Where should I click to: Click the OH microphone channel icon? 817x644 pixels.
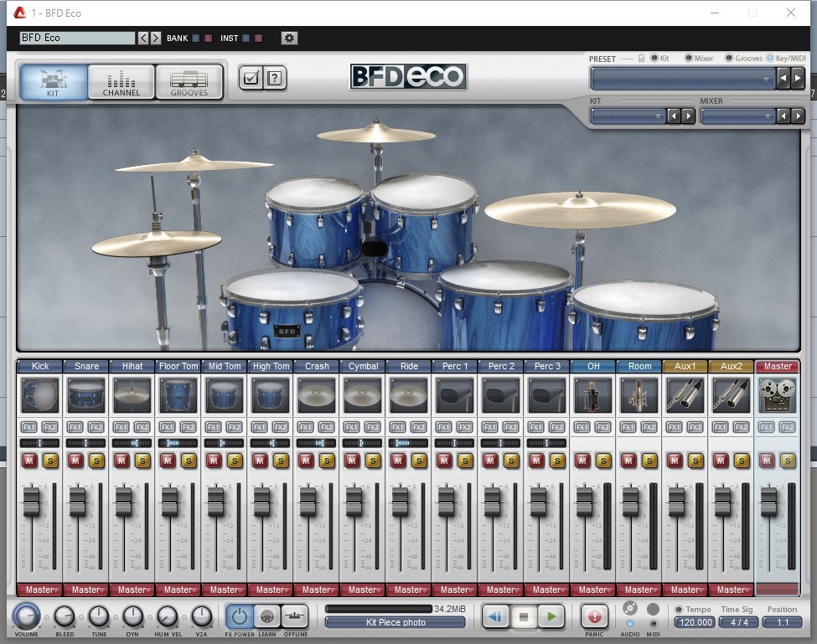point(592,395)
